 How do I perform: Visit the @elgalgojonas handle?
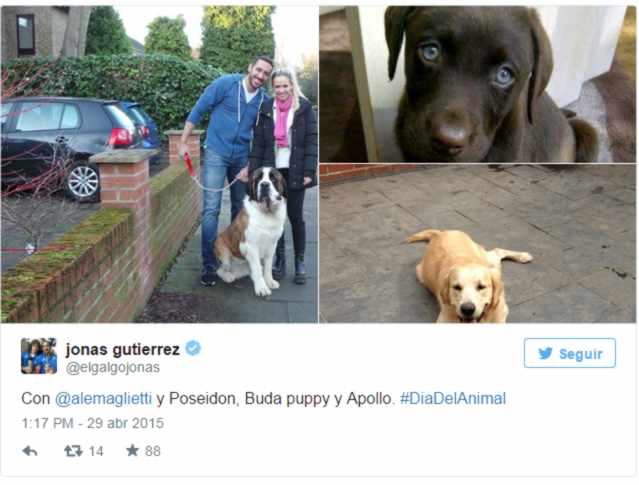click(x=113, y=368)
